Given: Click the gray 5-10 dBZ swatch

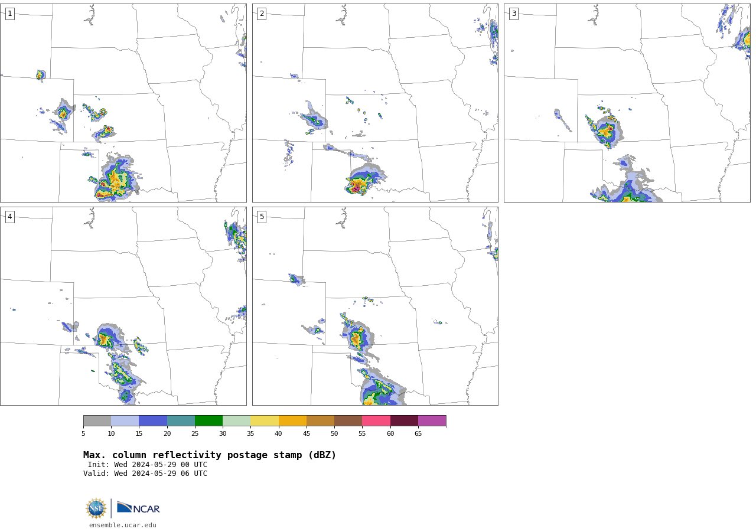Looking at the screenshot, I should [x=97, y=421].
